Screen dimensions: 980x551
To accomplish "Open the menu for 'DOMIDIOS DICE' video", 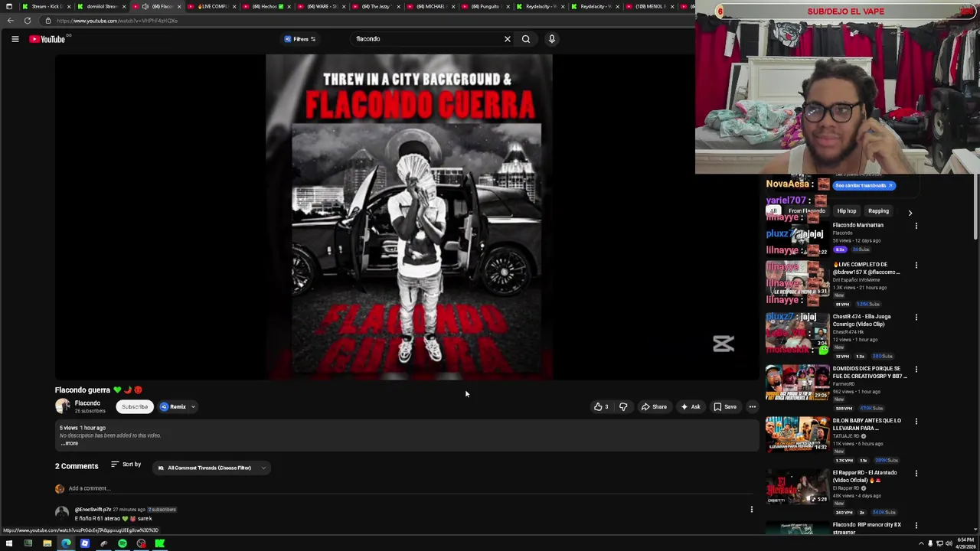I will tap(916, 370).
